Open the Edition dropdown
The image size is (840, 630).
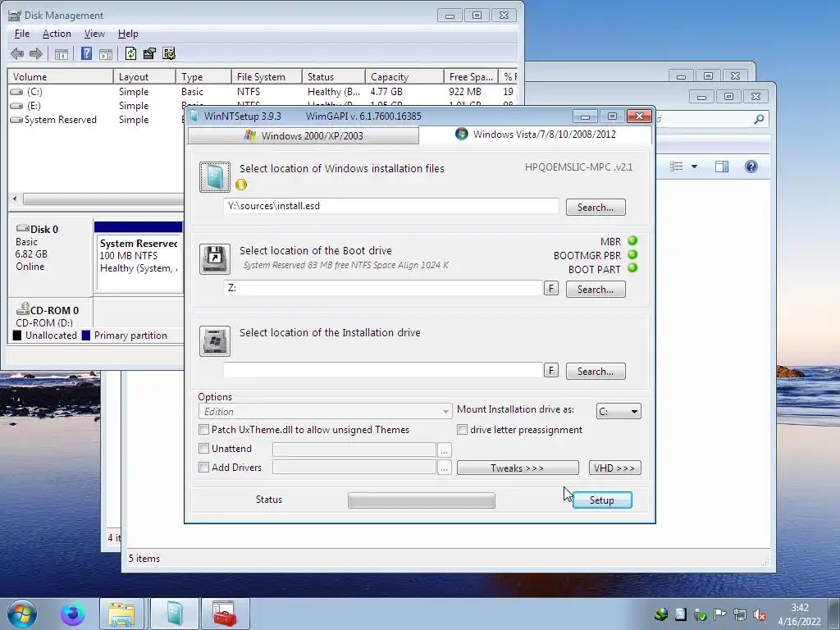pos(325,412)
